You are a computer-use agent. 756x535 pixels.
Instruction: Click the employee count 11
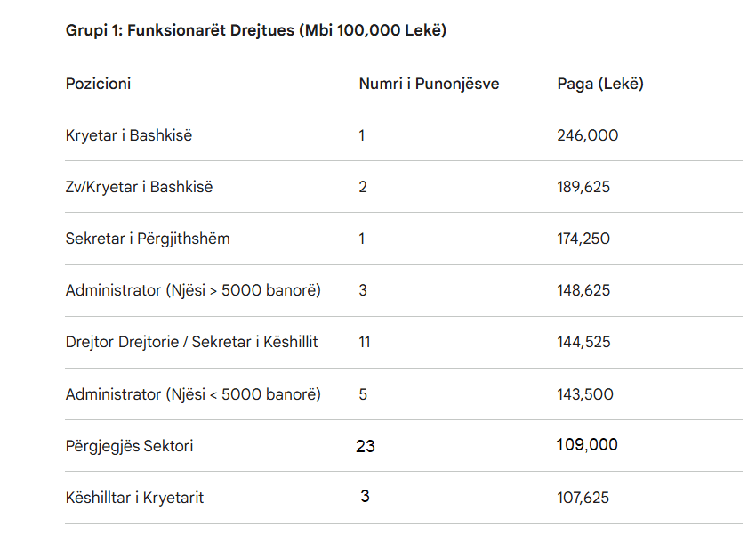tap(365, 342)
